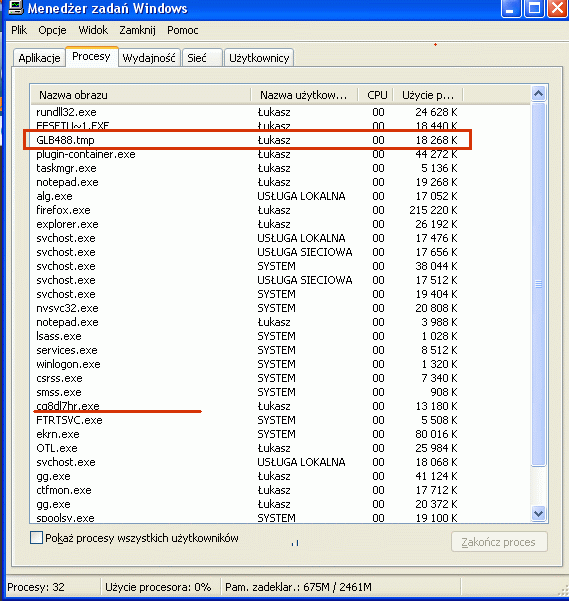Select the plugin-container.exe process

point(246,154)
